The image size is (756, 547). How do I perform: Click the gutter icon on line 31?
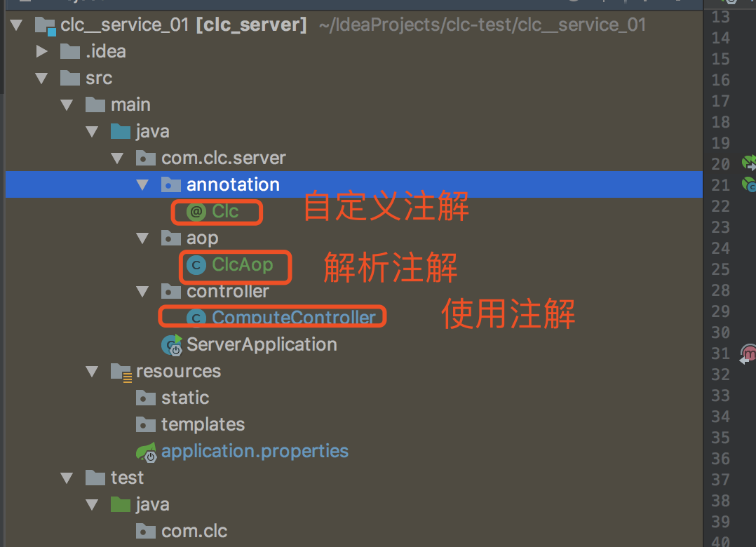coord(748,353)
